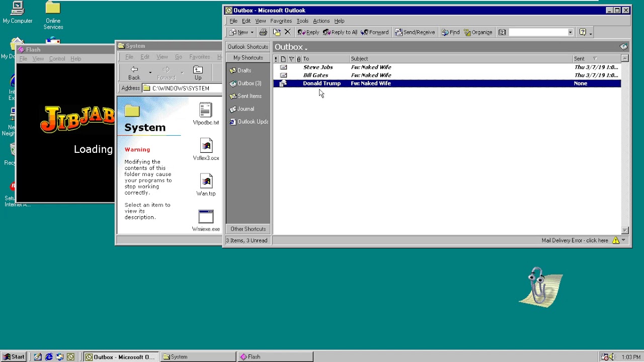Screen dimensions: 644x362
Task: Open the Outlook Update shortcut
Action: (249, 122)
